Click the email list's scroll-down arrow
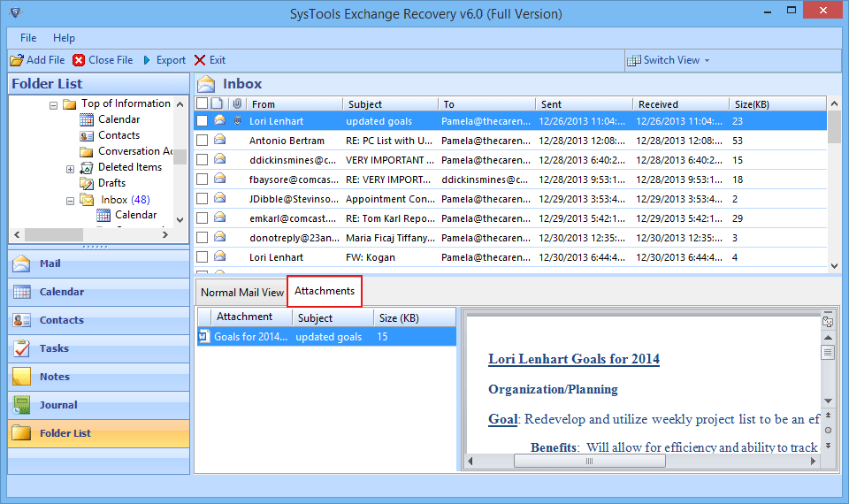Image resolution: width=849 pixels, height=504 pixels. [x=834, y=266]
